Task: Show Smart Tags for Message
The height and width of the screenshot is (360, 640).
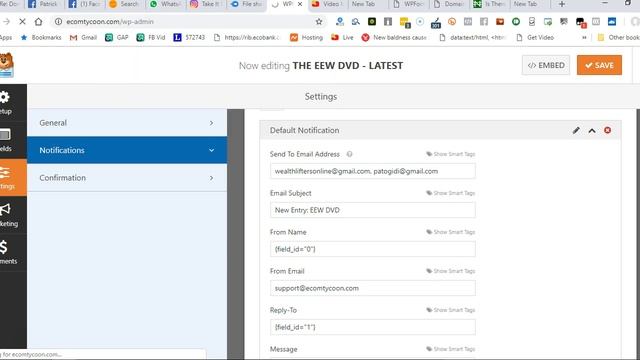Action: point(451,349)
